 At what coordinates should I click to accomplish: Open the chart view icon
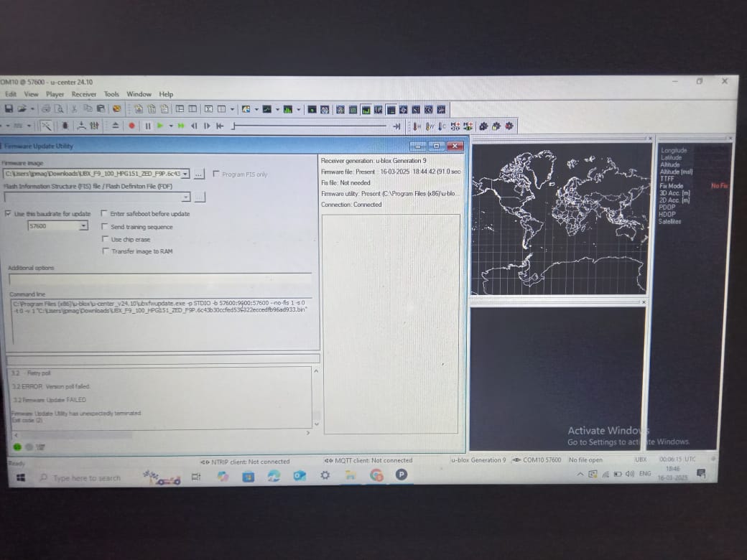tap(266, 110)
